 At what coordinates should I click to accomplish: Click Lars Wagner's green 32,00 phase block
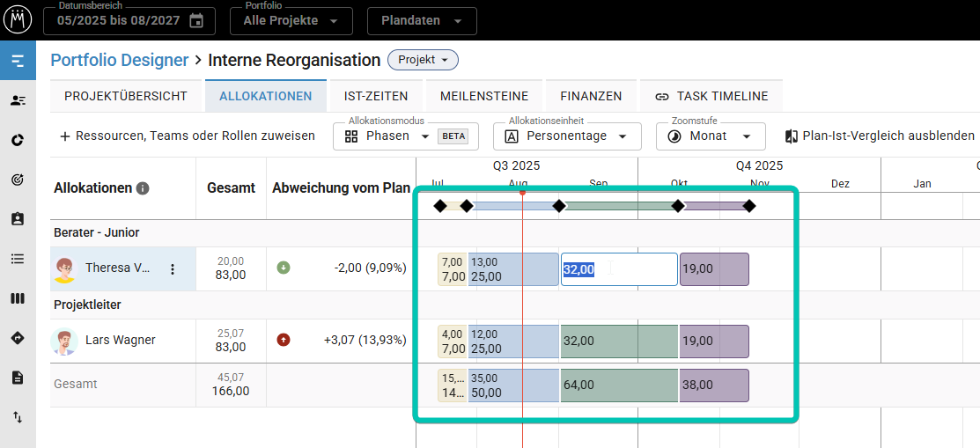pyautogui.click(x=618, y=341)
